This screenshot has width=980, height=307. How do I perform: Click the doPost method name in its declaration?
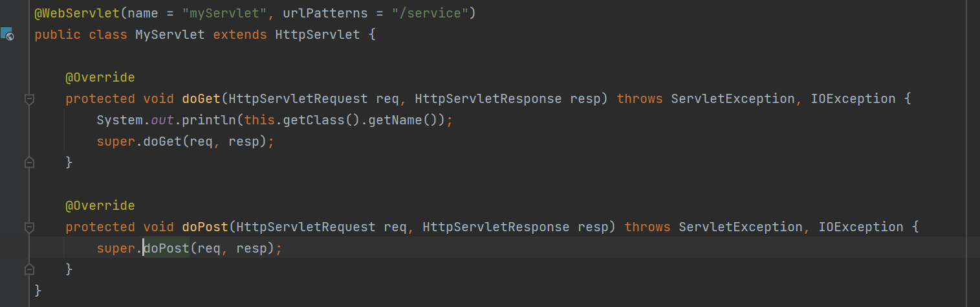pos(205,227)
